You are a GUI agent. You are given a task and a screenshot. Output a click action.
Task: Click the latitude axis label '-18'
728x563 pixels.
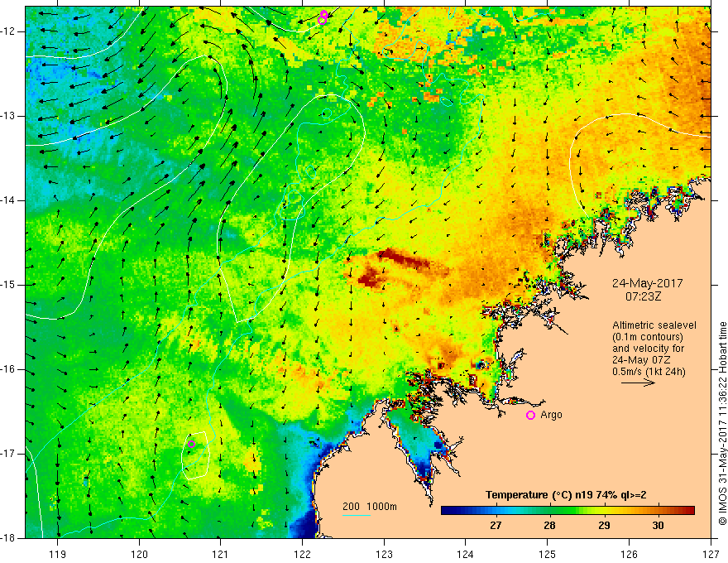(x=9, y=538)
